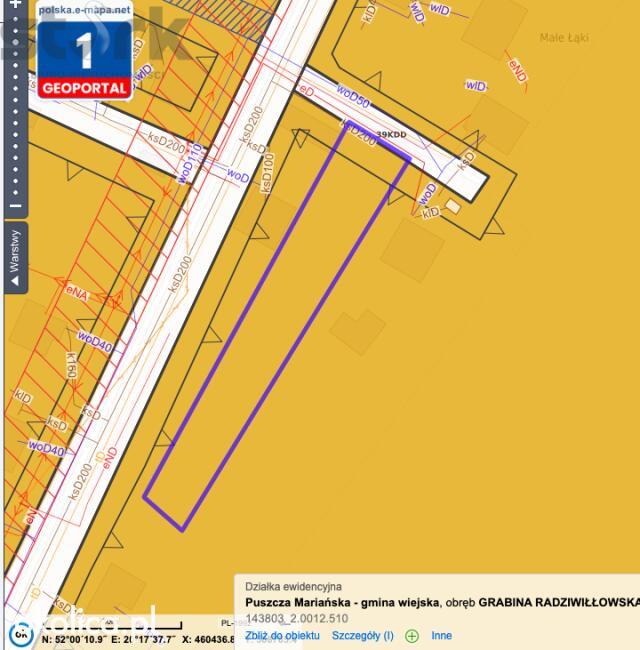The width and height of the screenshot is (640, 650).
Task: Click the small building near kID label
Action: point(453,206)
